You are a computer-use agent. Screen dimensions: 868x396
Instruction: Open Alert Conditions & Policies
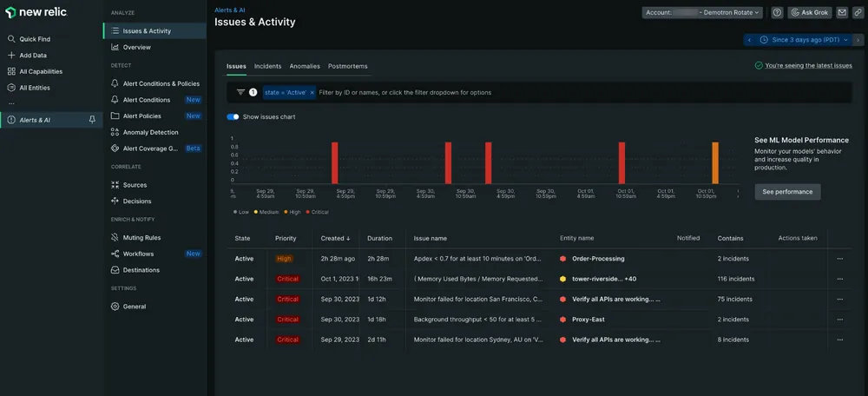[155, 83]
